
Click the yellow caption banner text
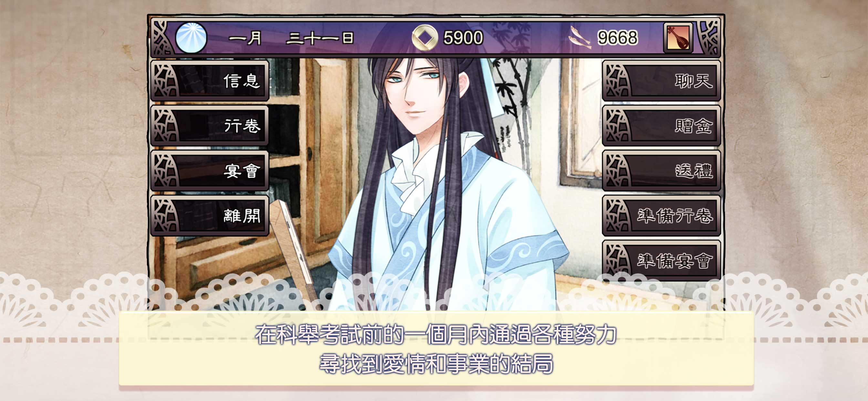click(436, 349)
